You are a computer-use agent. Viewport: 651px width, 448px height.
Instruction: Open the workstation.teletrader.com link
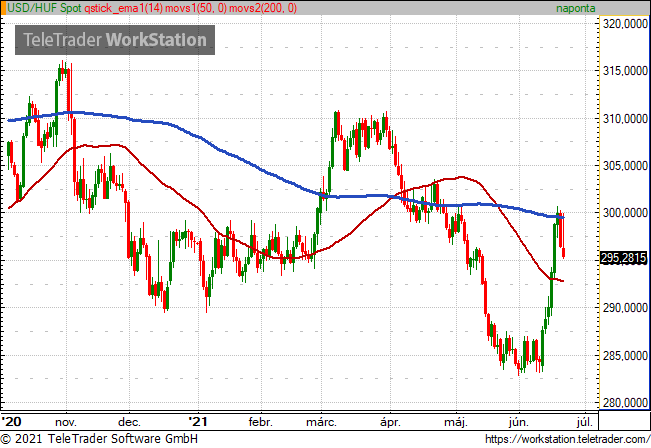pos(567,439)
